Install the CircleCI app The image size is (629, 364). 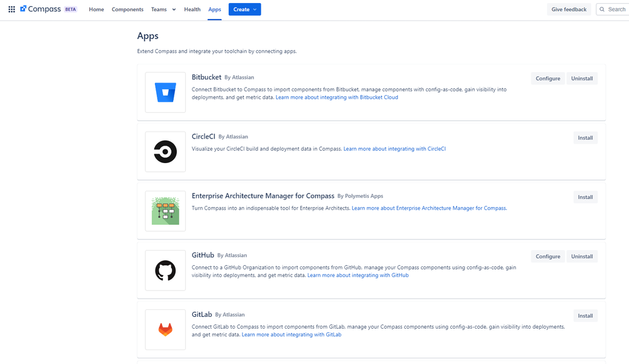coord(585,137)
